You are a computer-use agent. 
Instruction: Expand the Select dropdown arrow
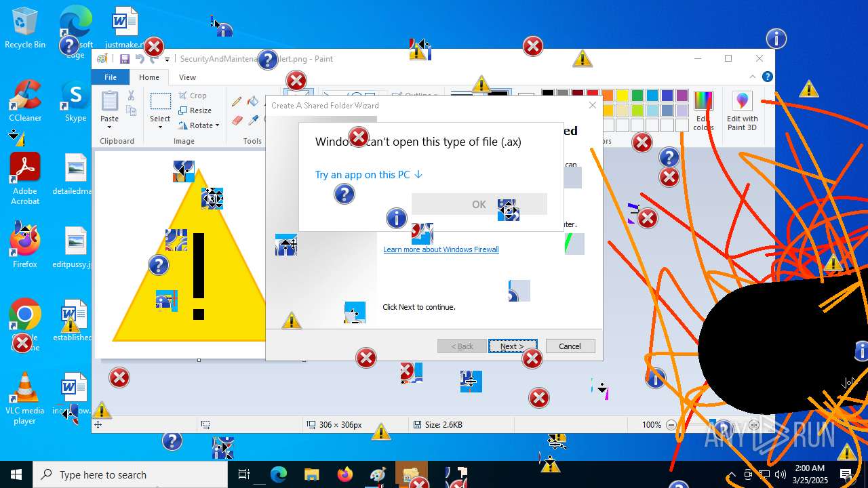[x=160, y=127]
